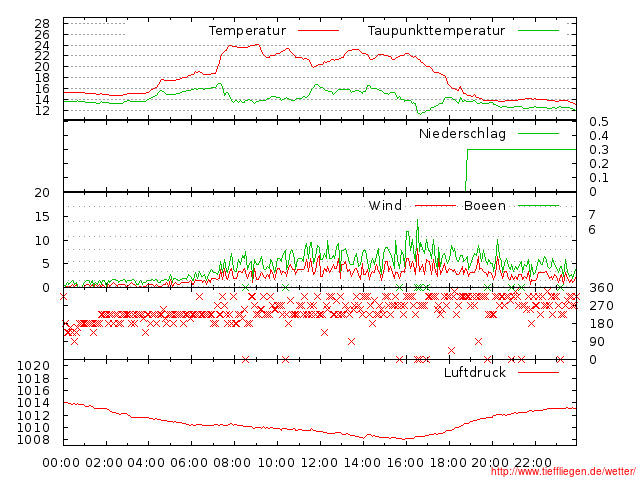The image size is (640, 480).
Task: Click the red Temperatur legend line
Action: (318, 31)
